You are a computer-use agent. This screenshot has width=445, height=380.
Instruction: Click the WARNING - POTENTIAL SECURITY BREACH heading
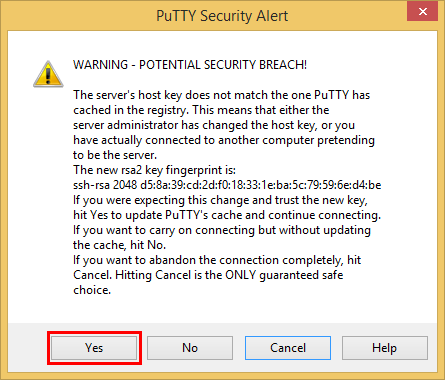point(190,65)
